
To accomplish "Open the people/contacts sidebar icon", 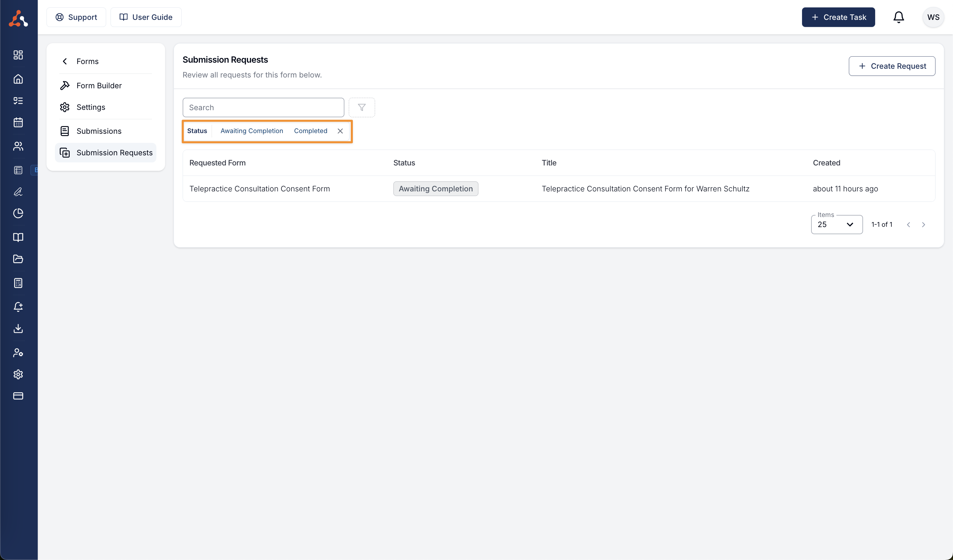I will pyautogui.click(x=18, y=146).
